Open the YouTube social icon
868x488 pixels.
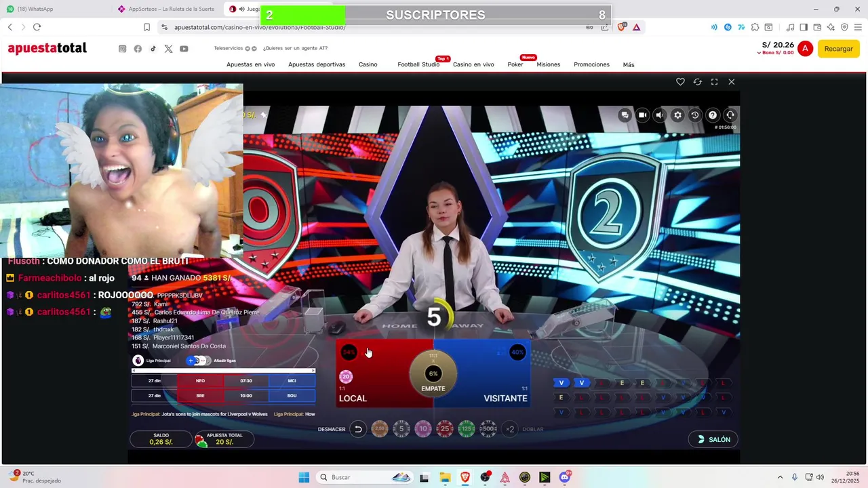[184, 49]
